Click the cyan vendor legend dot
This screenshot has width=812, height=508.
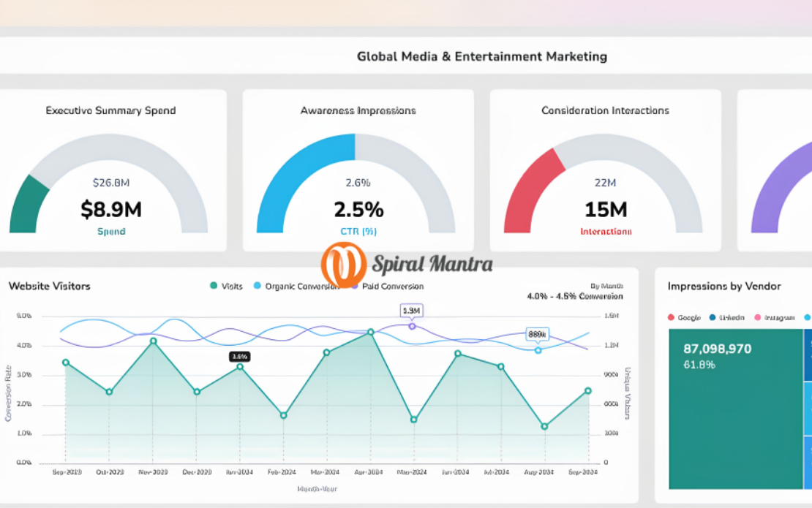(x=808, y=317)
